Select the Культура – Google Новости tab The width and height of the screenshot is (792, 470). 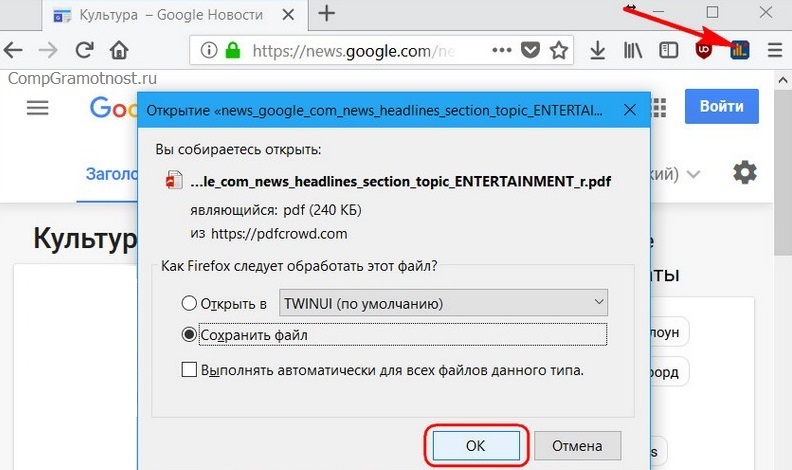175,15
